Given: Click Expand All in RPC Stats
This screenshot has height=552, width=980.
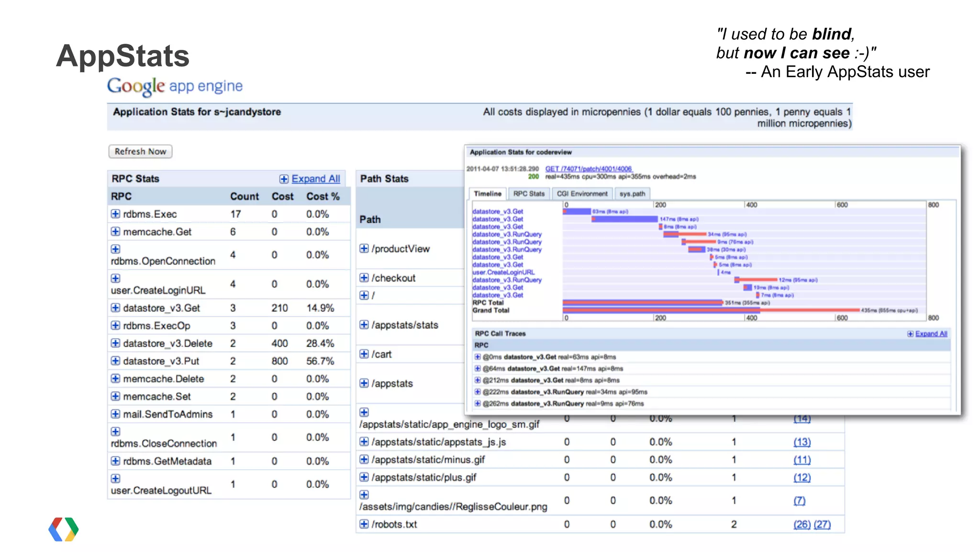Looking at the screenshot, I should [316, 179].
